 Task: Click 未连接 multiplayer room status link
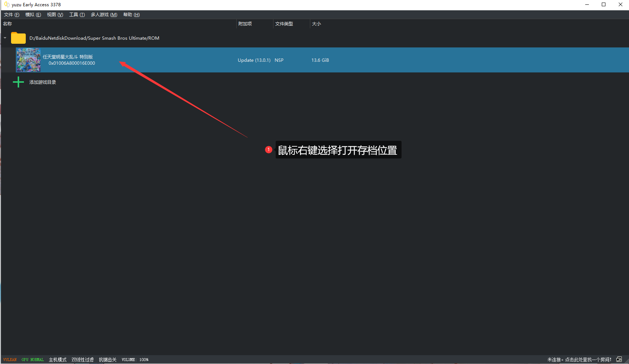[579, 360]
